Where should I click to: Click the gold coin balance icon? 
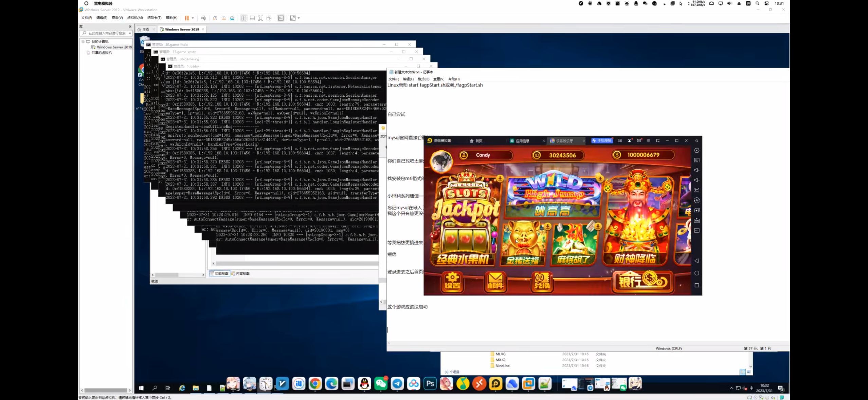[x=617, y=155]
